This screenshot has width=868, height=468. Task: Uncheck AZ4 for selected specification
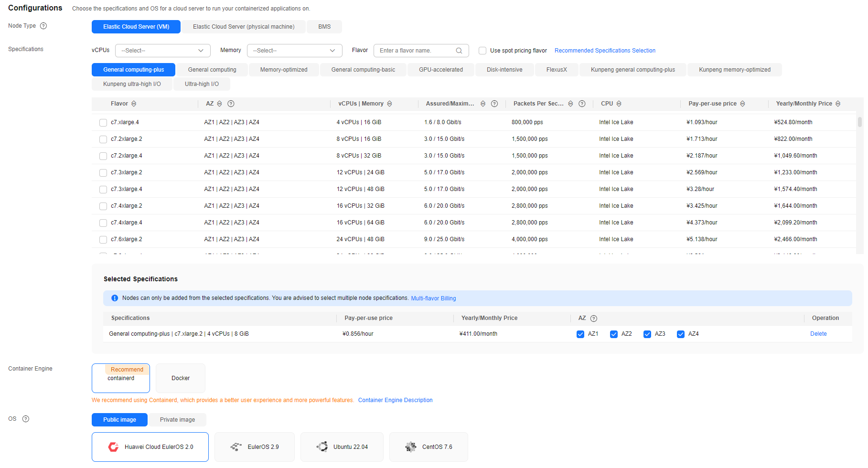pyautogui.click(x=681, y=334)
